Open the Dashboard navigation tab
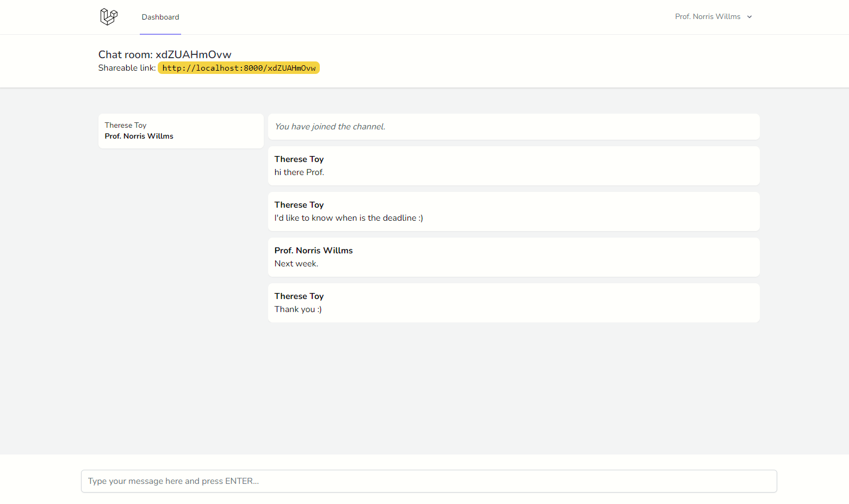849x504 pixels. click(x=160, y=17)
